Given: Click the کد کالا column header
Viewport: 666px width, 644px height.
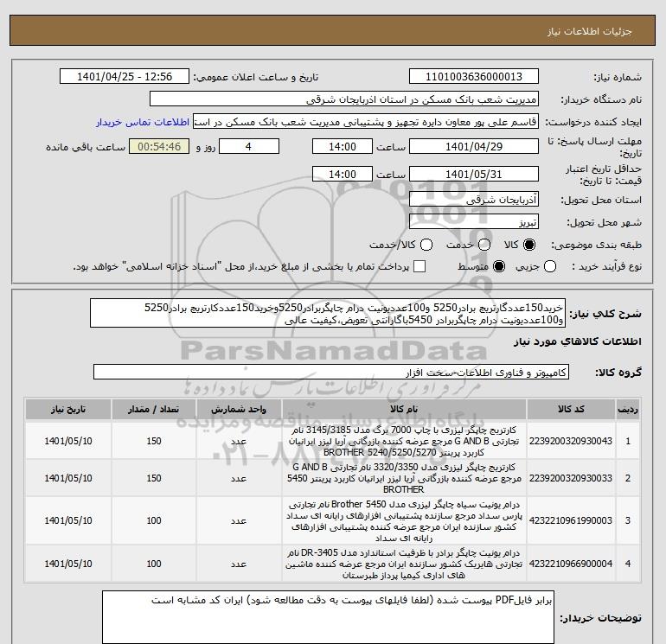Looking at the screenshot, I should [x=571, y=409].
